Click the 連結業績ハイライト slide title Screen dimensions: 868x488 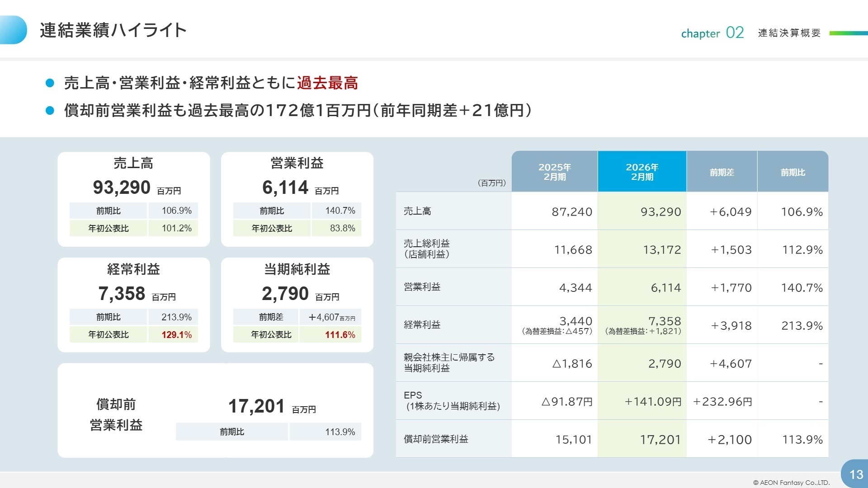pyautogui.click(x=113, y=30)
